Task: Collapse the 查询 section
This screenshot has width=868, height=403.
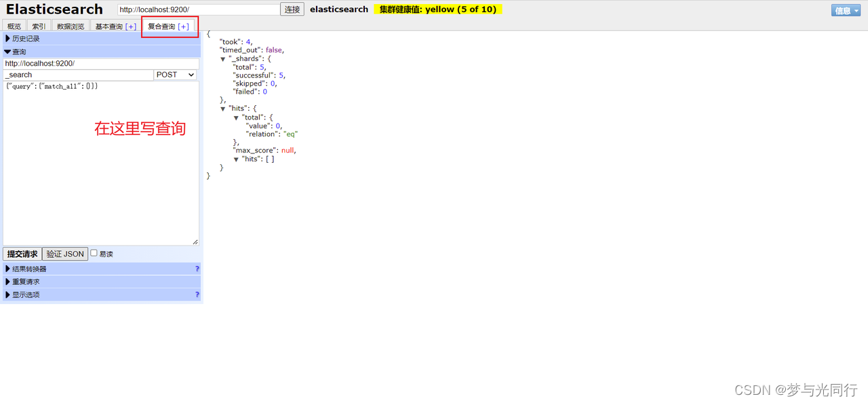Action: (x=102, y=52)
